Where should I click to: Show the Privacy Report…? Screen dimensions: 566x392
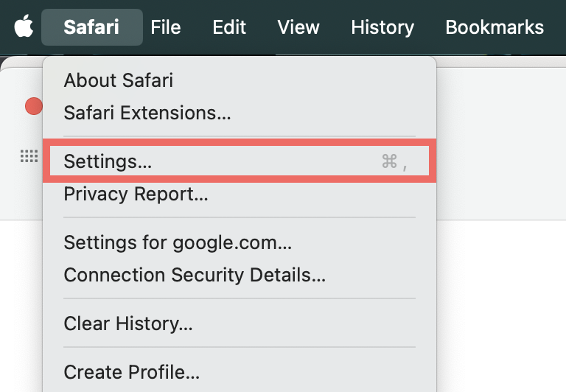click(136, 195)
